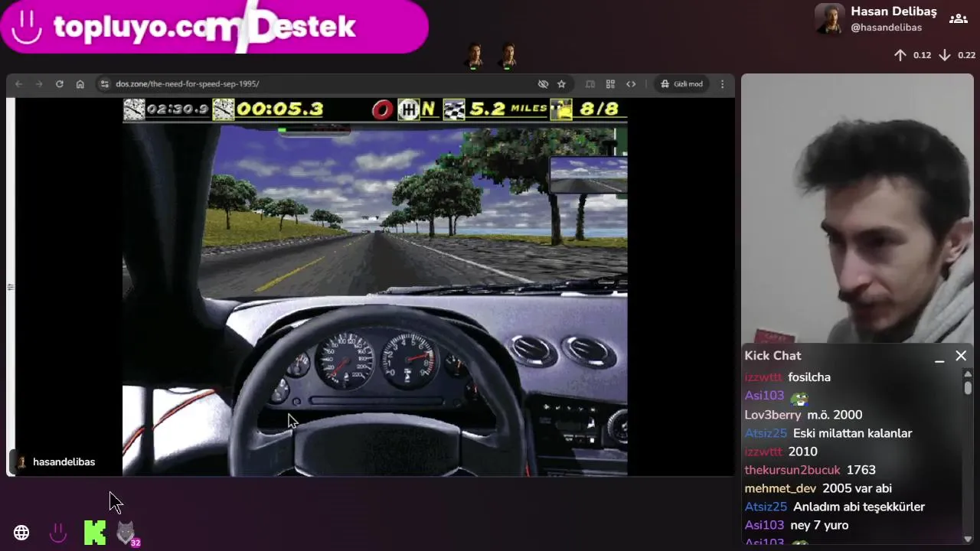Click the code brackets devtools icon
Screen dimensions: 980x551
(631, 84)
